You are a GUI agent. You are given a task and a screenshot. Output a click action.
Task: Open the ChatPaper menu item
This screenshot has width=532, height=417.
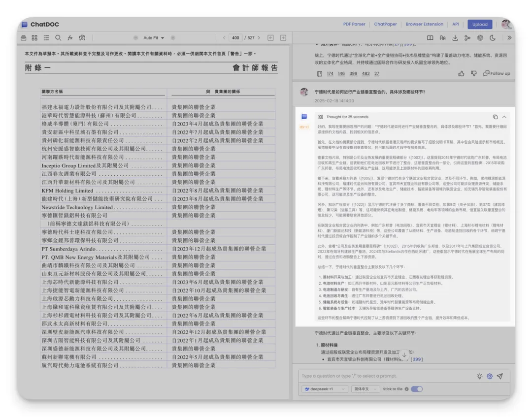(385, 24)
